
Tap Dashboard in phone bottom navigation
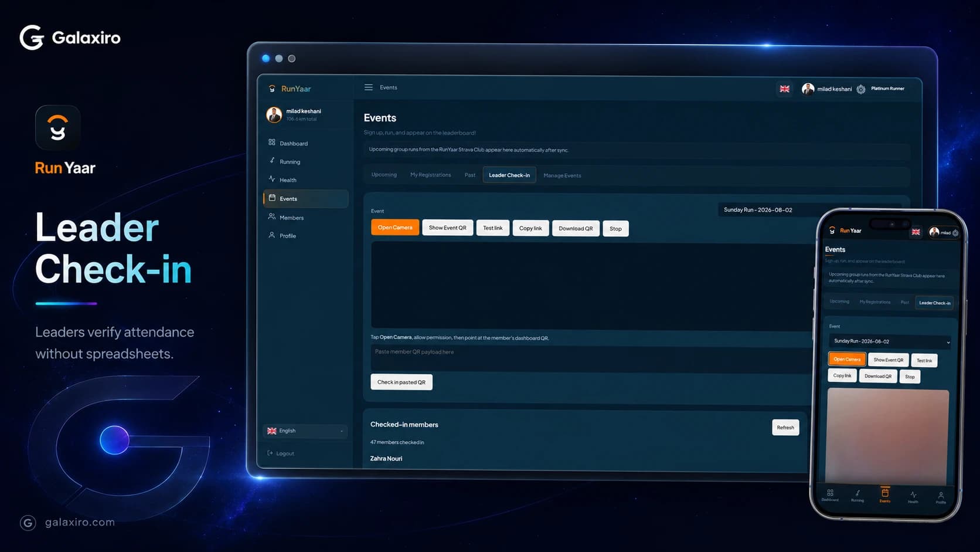[x=830, y=495]
